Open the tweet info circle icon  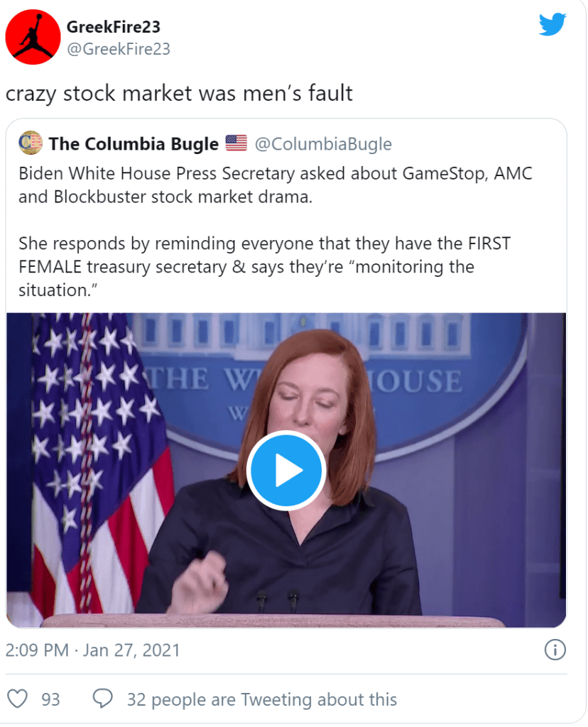(554, 650)
